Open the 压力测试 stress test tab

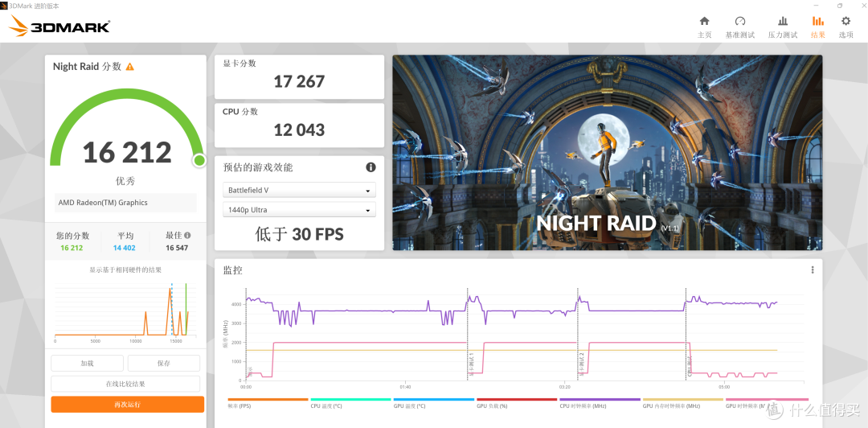783,27
